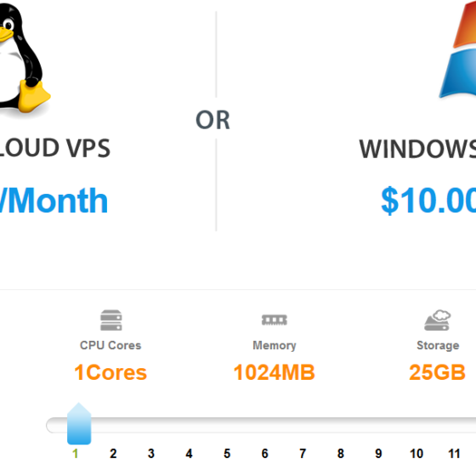Image resolution: width=476 pixels, height=476 pixels.
Task: Click the Storage cloud drive icon
Action: tap(438, 320)
